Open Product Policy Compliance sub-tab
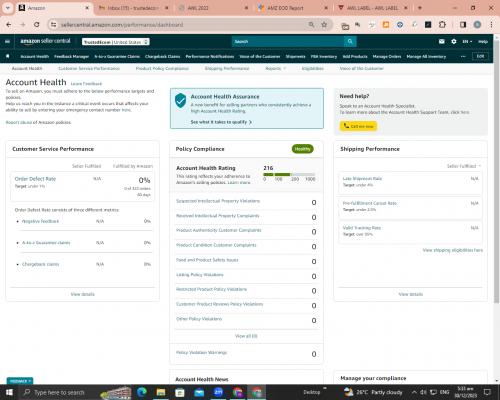500x400 pixels. point(162,68)
